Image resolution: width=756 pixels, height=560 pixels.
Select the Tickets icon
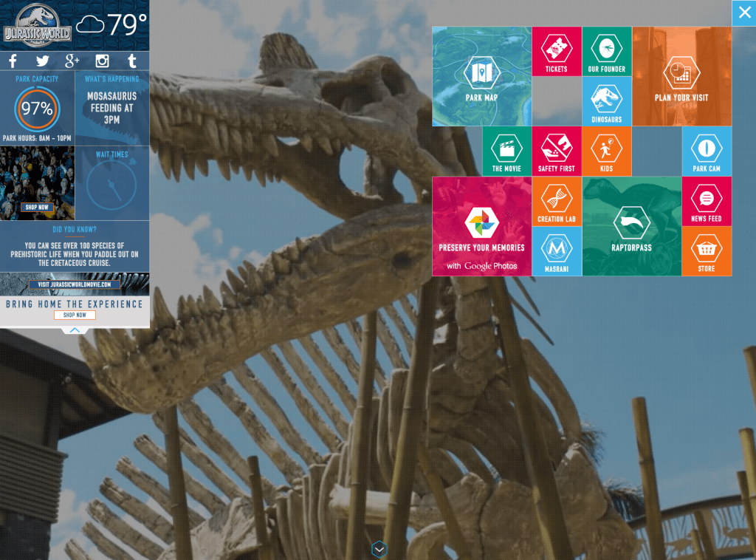tap(556, 51)
